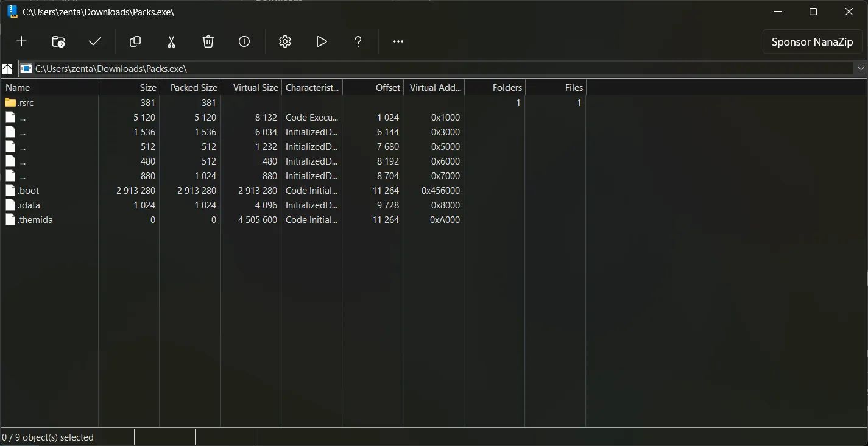Select the .themida file entry
This screenshot has height=446, width=868.
click(35, 220)
